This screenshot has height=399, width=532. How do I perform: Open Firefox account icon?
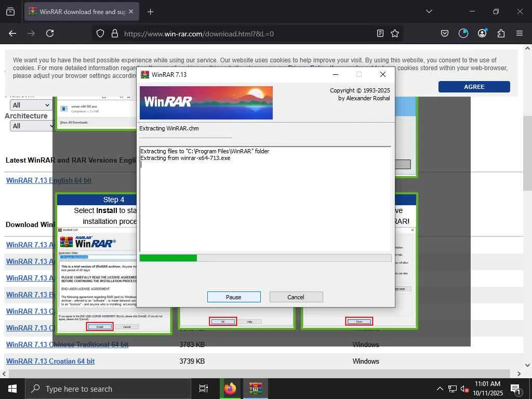tap(482, 33)
